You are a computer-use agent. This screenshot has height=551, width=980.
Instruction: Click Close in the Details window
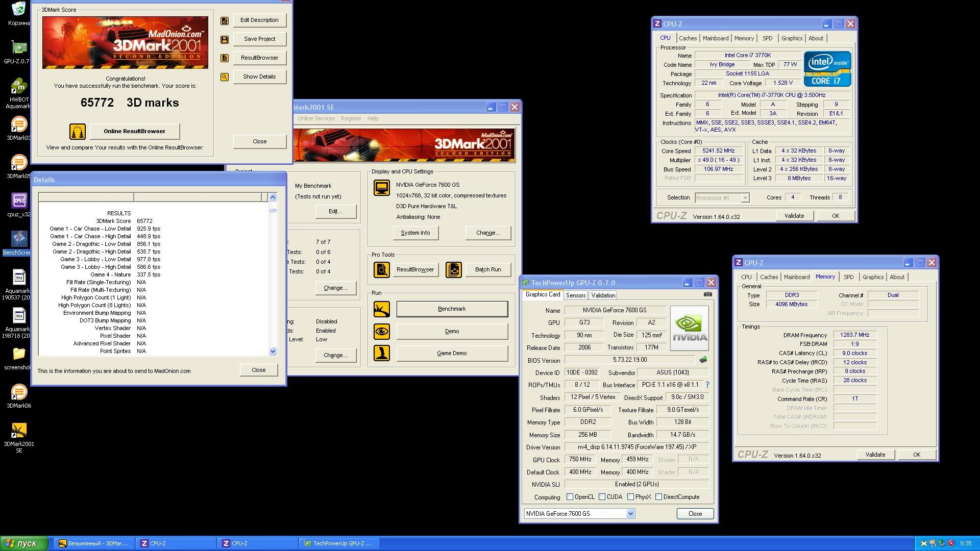[x=259, y=370]
